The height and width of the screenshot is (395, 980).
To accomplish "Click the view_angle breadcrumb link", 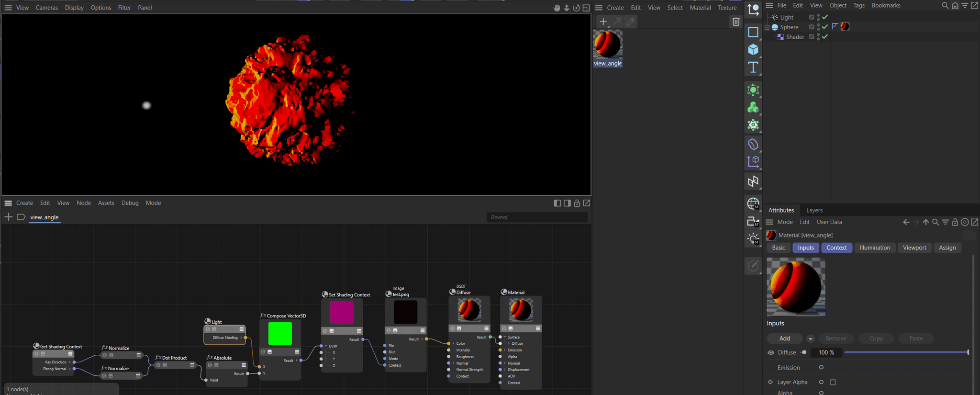I will (45, 217).
